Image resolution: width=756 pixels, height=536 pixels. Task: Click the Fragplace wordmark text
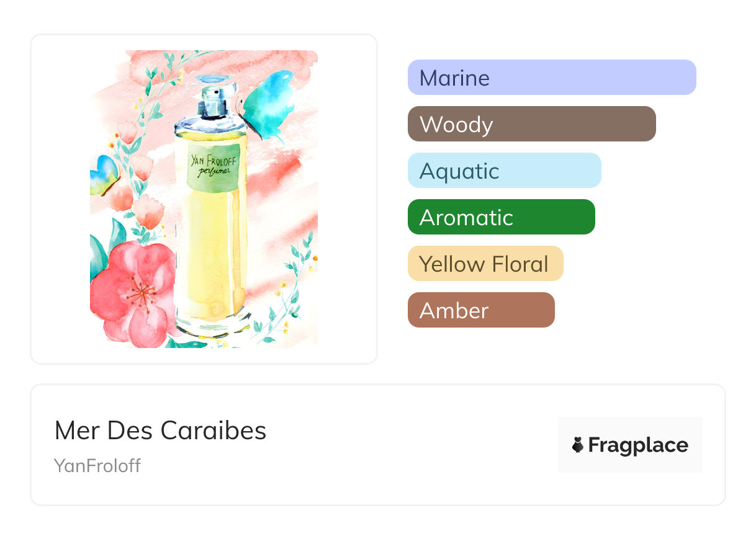click(638, 445)
